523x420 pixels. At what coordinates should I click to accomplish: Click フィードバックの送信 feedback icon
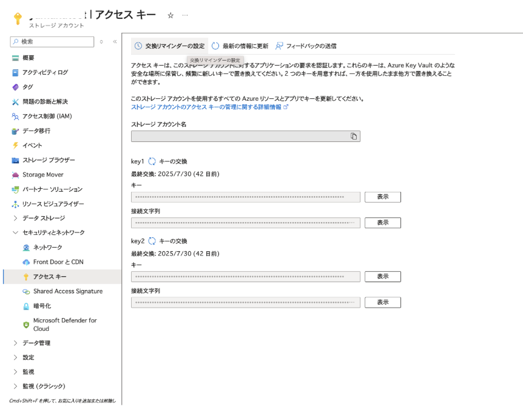tap(279, 46)
